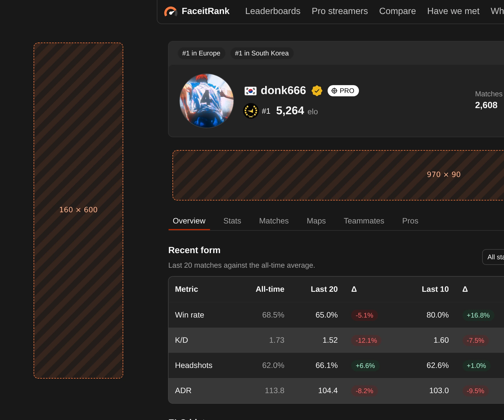The width and height of the screenshot is (504, 420).
Task: Click the Win rate row label
Action: click(x=189, y=315)
